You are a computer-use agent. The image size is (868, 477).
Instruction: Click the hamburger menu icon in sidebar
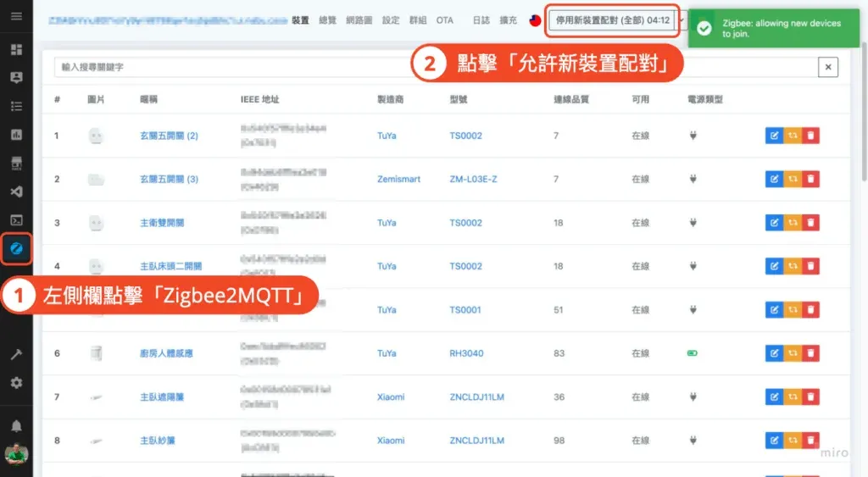coord(16,17)
